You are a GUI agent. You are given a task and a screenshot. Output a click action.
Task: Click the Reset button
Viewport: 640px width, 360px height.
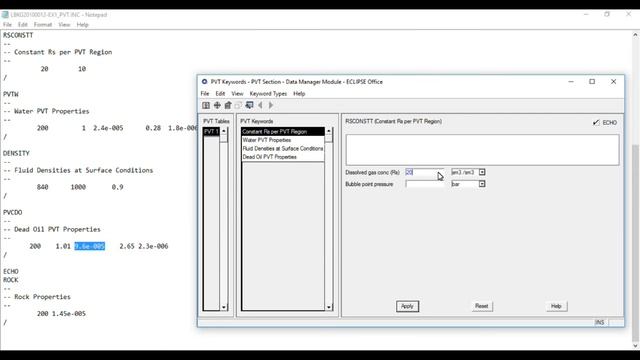click(x=482, y=306)
